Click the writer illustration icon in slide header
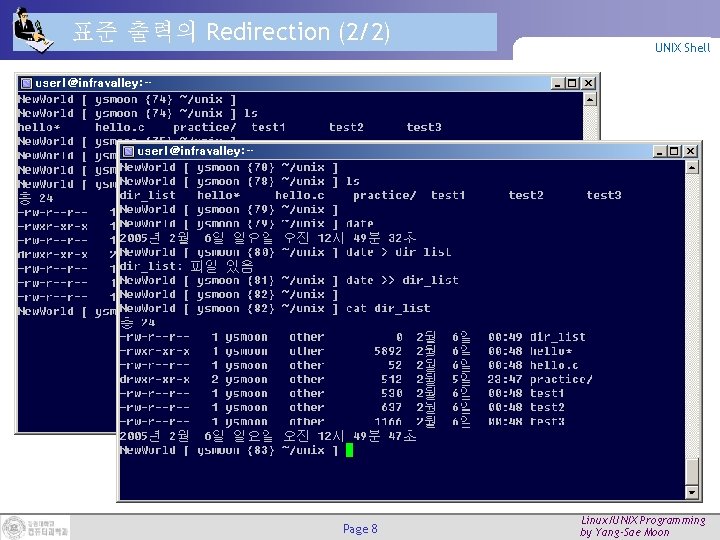Screen dimensions: 720x540 pos(32,30)
